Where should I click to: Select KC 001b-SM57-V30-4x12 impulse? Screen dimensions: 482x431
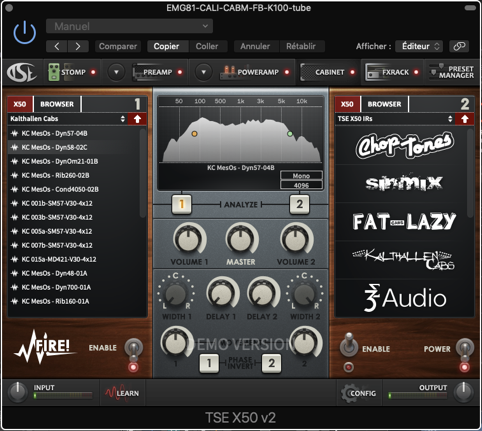74,203
